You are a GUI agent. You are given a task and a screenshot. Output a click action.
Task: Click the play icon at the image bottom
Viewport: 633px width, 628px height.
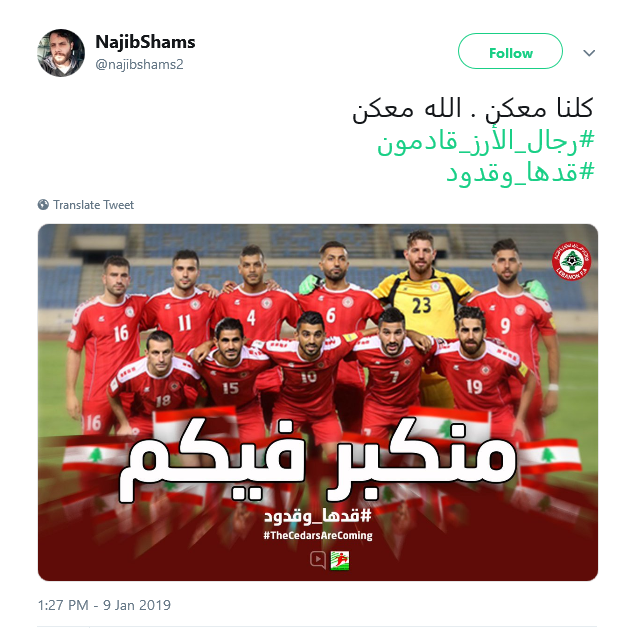[318, 560]
